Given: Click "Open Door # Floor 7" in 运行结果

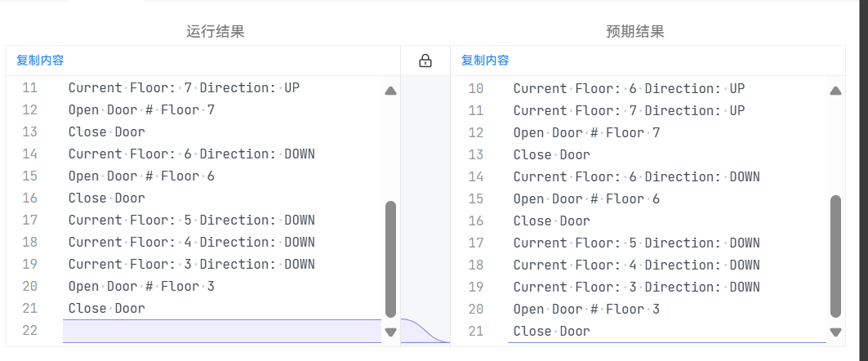Looking at the screenshot, I should tap(141, 109).
